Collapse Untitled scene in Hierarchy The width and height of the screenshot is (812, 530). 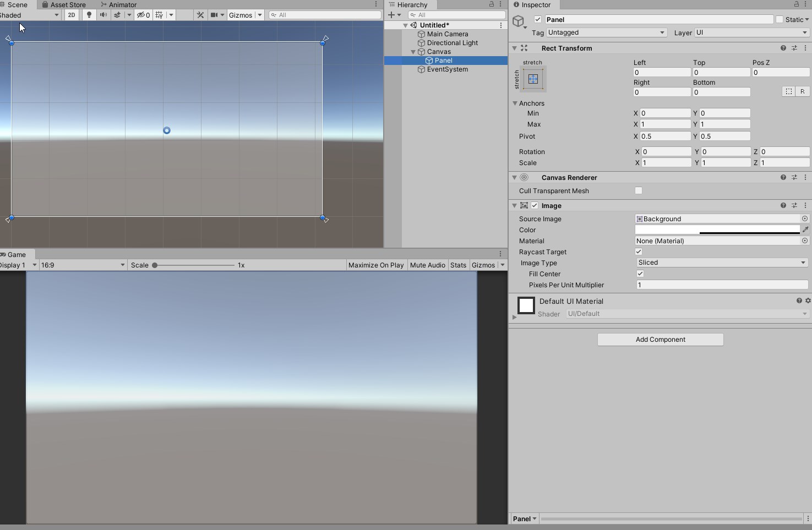pyautogui.click(x=405, y=25)
